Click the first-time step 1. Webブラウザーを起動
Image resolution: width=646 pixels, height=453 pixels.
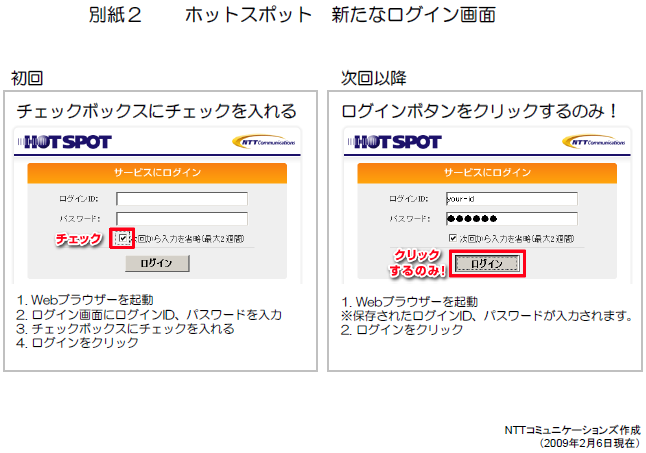pos(85,300)
